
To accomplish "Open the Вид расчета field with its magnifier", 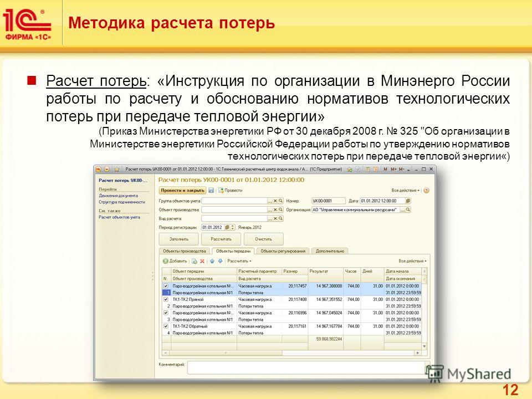I will [x=280, y=218].
